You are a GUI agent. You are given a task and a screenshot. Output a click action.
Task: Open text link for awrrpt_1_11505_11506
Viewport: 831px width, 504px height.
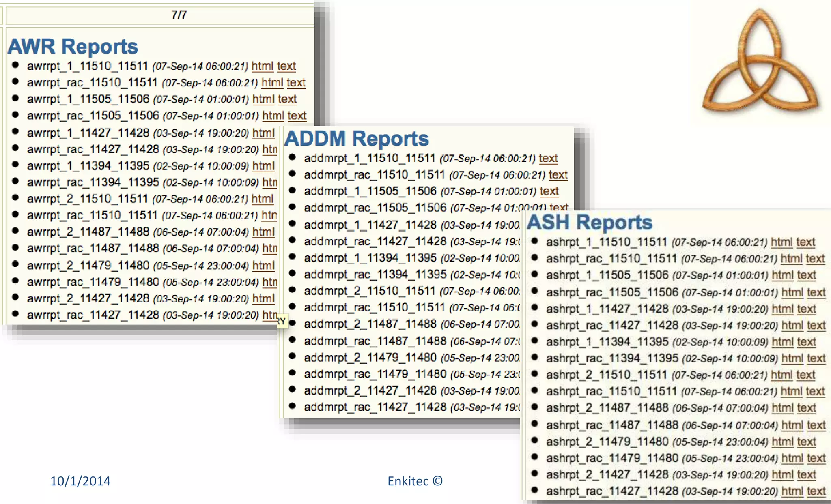[287, 99]
